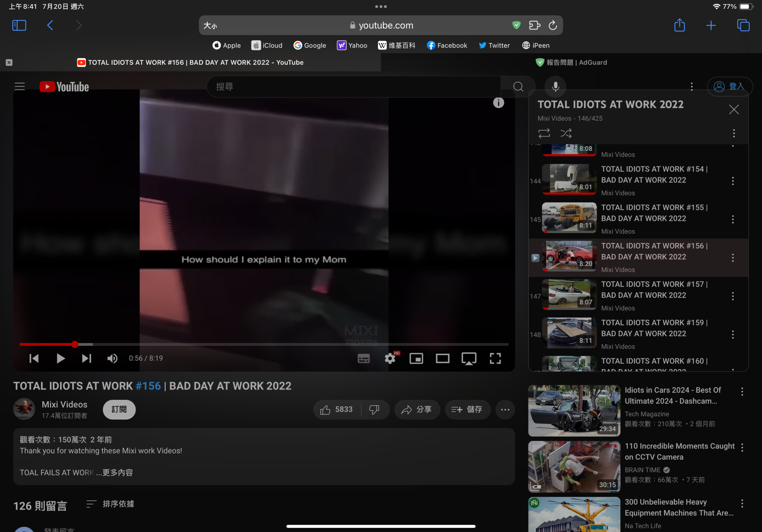Open the player settings gear
The width and height of the screenshot is (762, 532).
click(390, 358)
